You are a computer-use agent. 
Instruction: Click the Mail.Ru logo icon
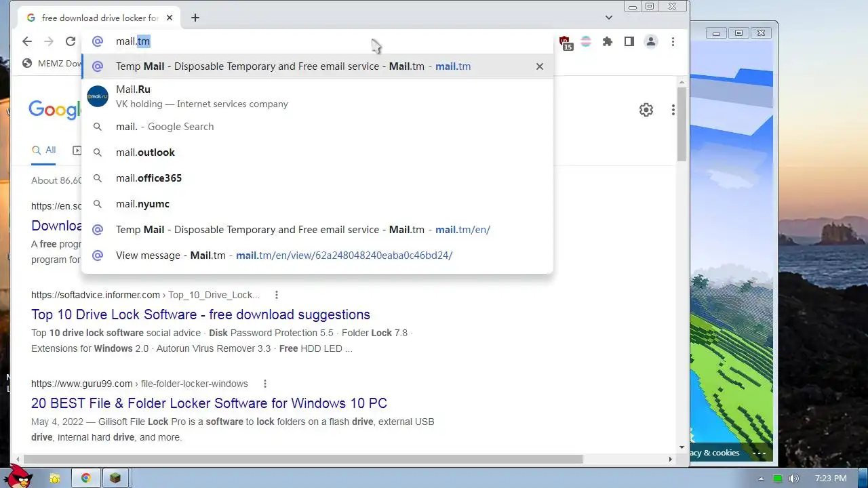pos(98,96)
